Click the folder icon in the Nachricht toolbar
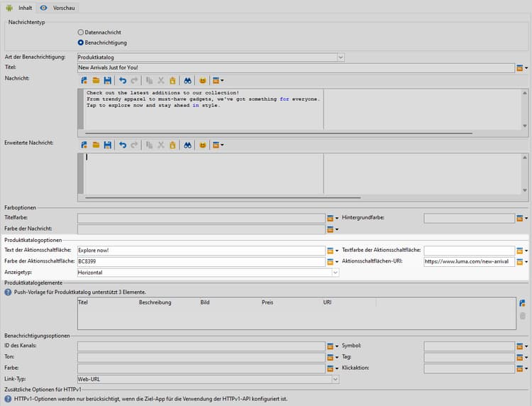Viewport: 532px width, 406px height. coord(96,80)
